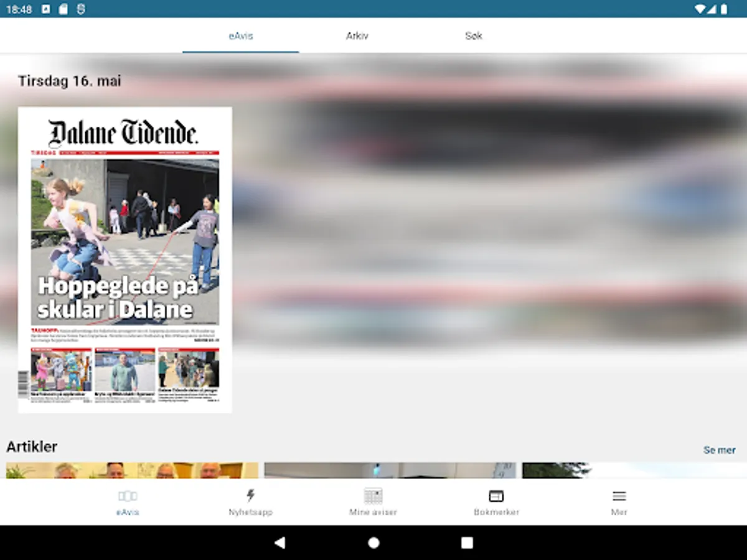The width and height of the screenshot is (747, 560).
Task: Tap the battery status icon
Action: (x=724, y=9)
